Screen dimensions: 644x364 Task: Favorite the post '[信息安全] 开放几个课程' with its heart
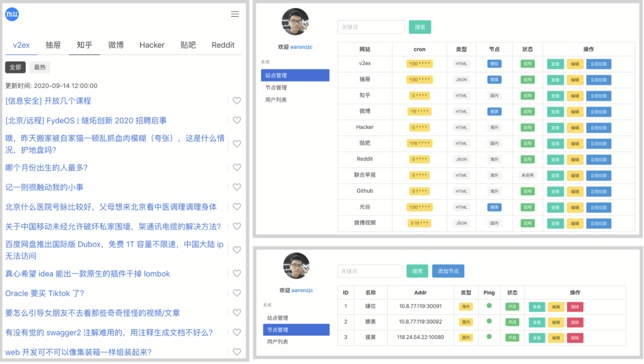pyautogui.click(x=237, y=101)
